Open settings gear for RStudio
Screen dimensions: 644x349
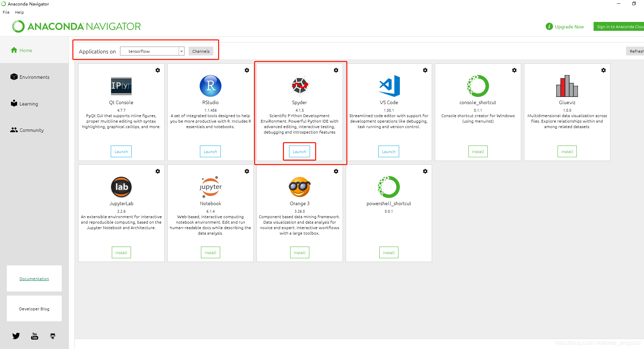(247, 70)
